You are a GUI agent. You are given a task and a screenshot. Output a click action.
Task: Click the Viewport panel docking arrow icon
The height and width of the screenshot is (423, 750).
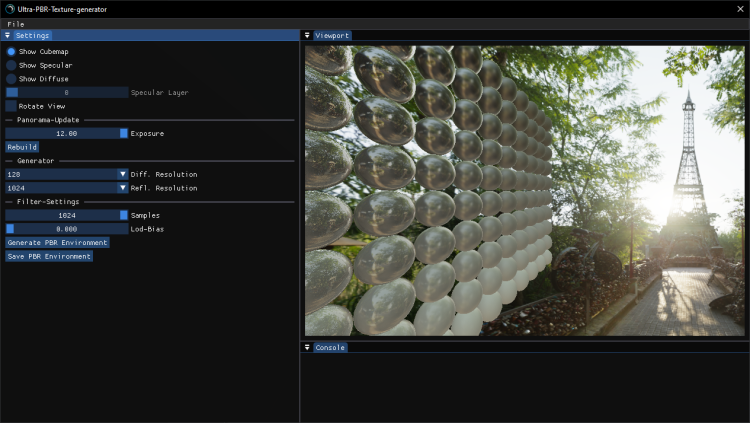[x=308, y=35]
